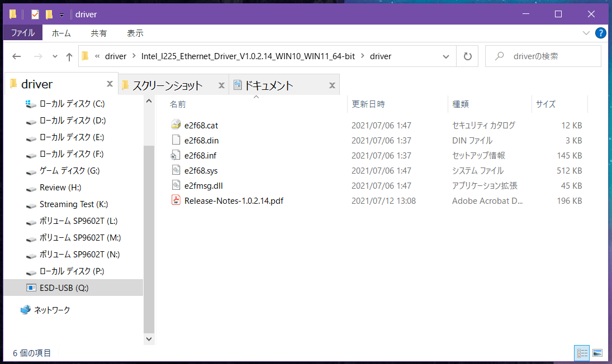Screen dimensions: 612x364
Task: Click the Back navigation arrow
Action: (17, 56)
